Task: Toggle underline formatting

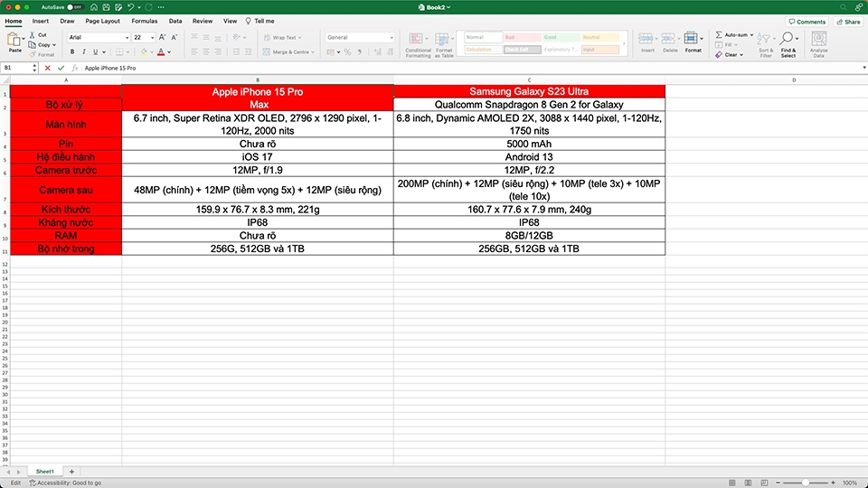Action: pos(95,52)
